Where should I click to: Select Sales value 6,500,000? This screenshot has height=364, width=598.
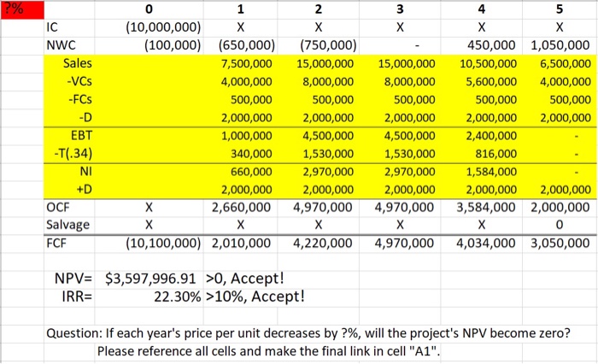click(x=566, y=63)
